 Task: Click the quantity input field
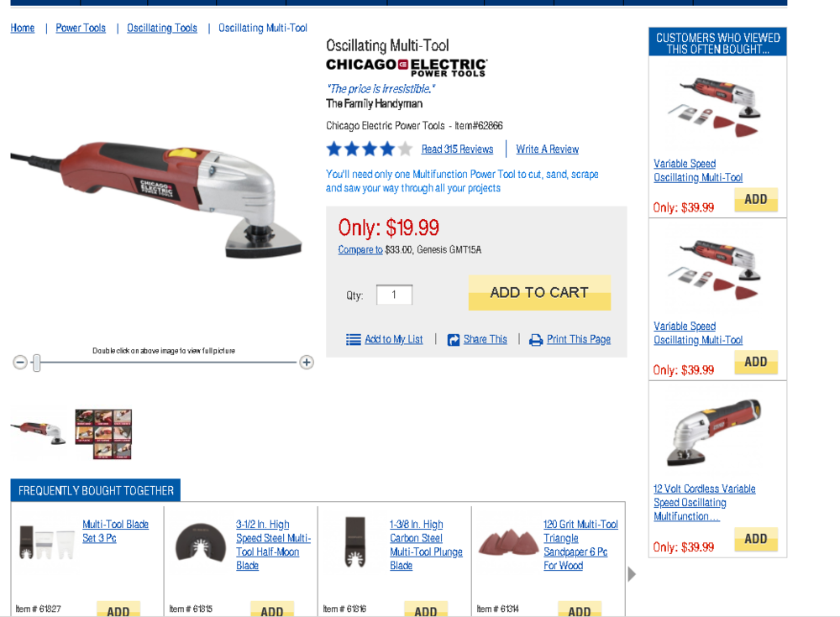[394, 295]
